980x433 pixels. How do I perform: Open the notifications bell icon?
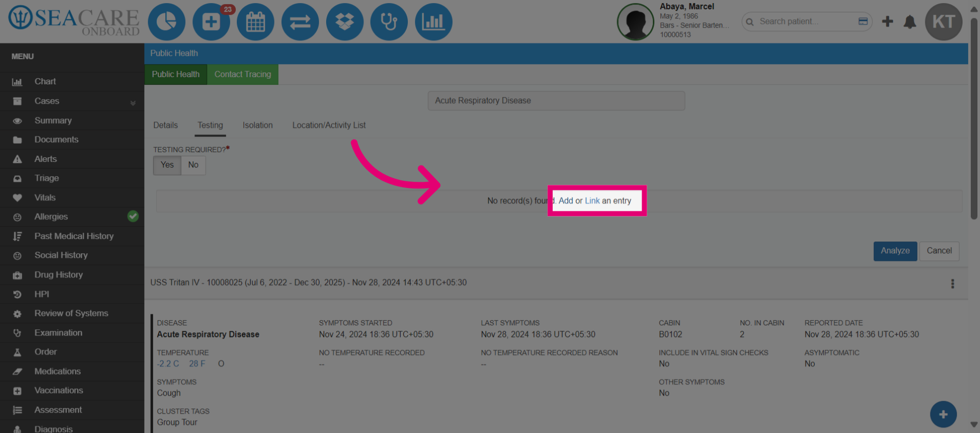coord(910,22)
